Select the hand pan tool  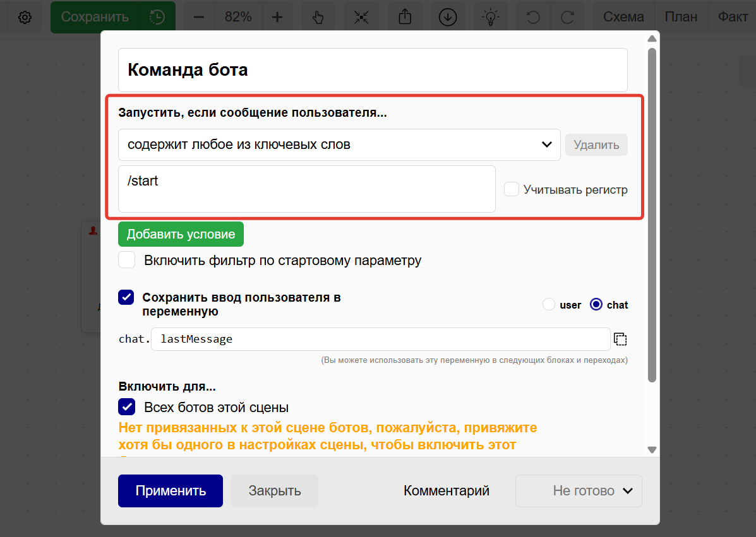(x=318, y=17)
